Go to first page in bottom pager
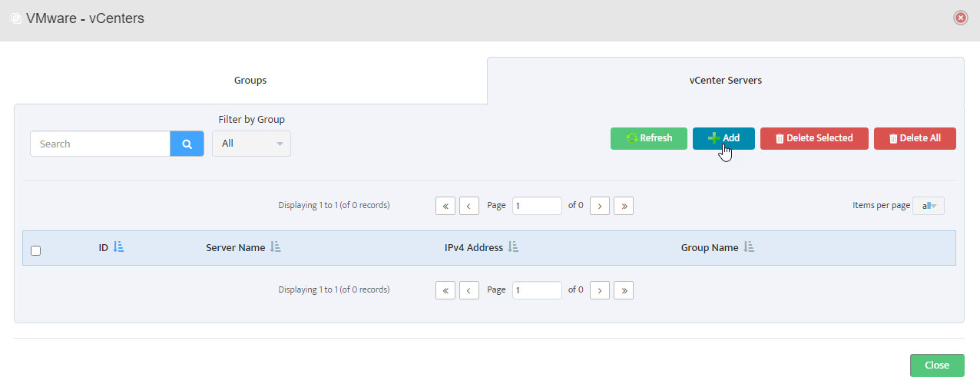This screenshot has height=387, width=980. 445,290
